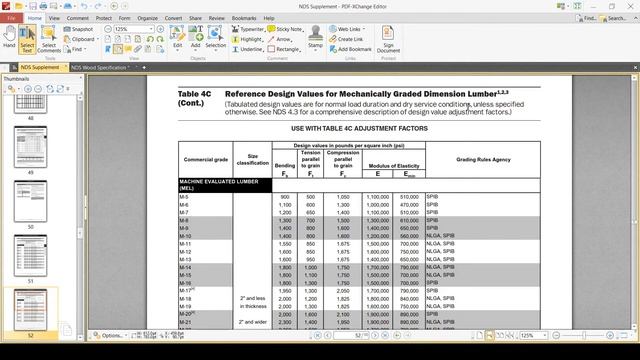The image size is (640, 360).
Task: Rotate the view clockwise
Action: [x=160, y=39]
